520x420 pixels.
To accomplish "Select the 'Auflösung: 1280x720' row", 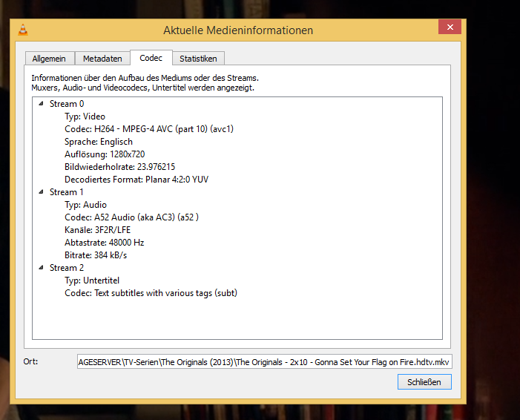I will click(105, 154).
